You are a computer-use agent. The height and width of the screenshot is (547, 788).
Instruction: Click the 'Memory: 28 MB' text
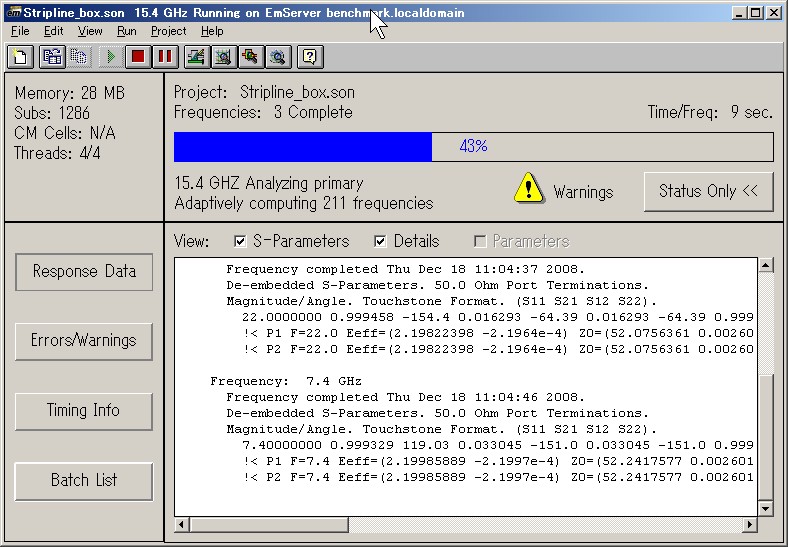(x=70, y=93)
